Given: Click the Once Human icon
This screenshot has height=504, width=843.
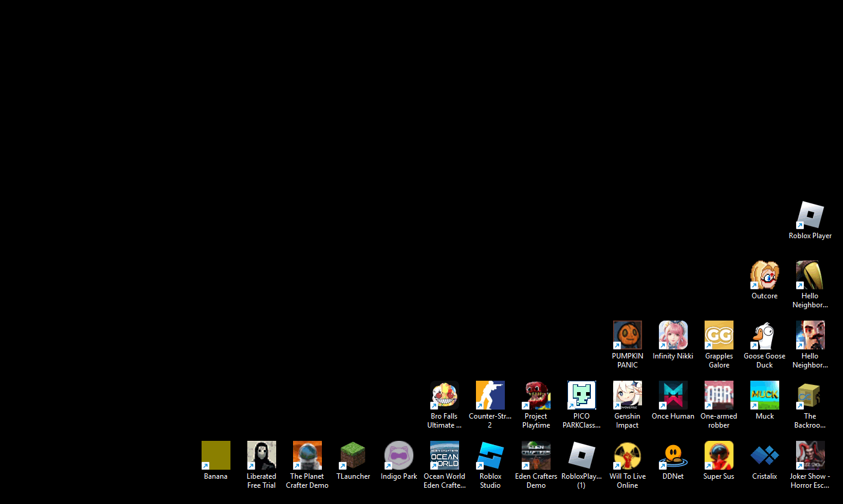Looking at the screenshot, I should click(673, 395).
